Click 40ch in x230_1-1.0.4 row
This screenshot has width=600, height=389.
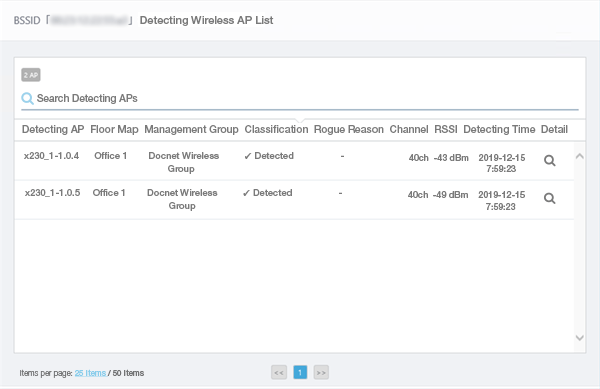click(419, 158)
